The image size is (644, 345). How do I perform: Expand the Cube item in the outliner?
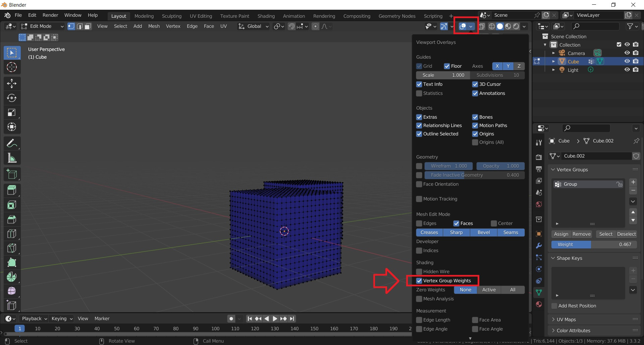tap(553, 61)
